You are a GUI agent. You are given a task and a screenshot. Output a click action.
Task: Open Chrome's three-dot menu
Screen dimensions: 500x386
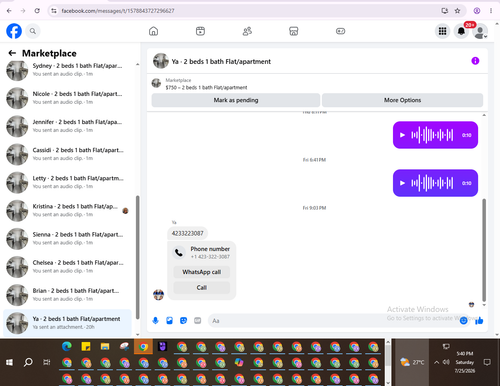491,11
